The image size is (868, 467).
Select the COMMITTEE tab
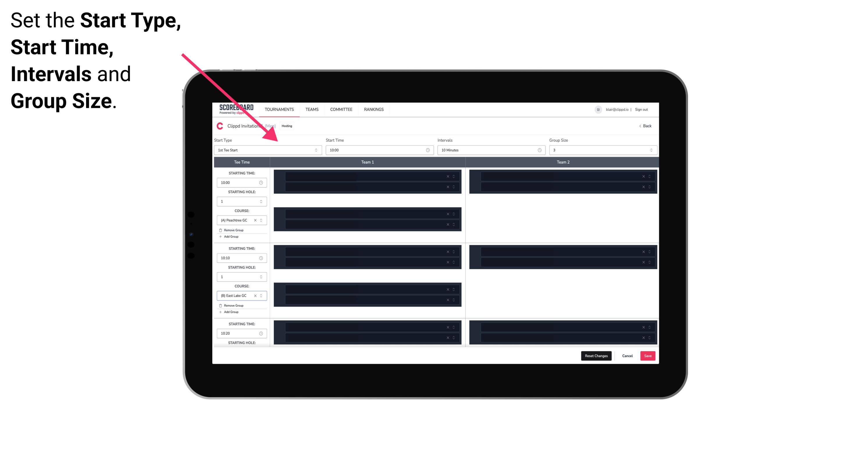tap(341, 109)
